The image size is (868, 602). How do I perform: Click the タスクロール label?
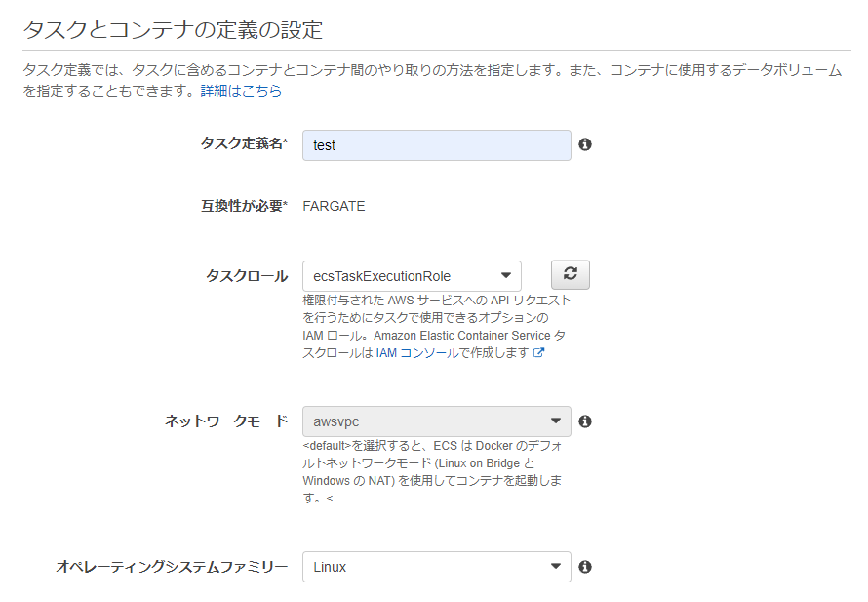click(247, 276)
